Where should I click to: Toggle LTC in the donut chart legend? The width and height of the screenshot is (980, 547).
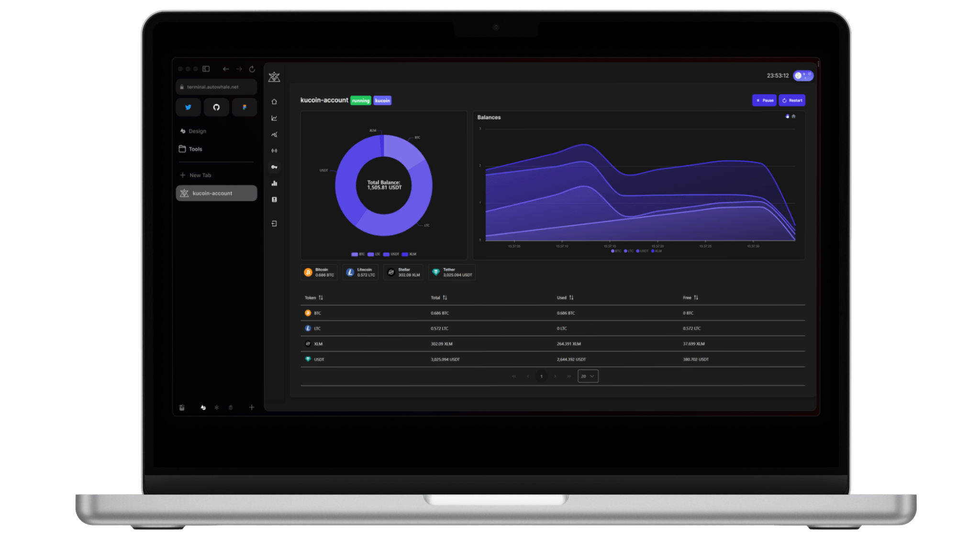[x=374, y=254]
